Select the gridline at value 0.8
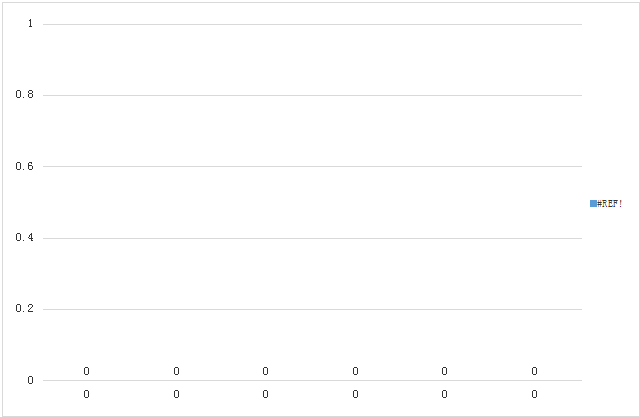The width and height of the screenshot is (640, 417). [312, 95]
